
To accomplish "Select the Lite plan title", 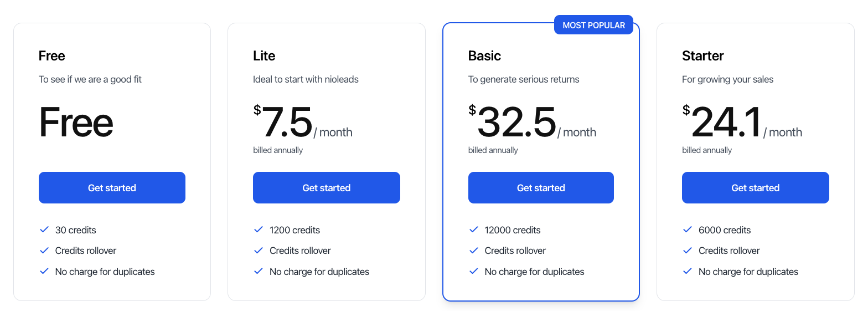I will point(264,56).
